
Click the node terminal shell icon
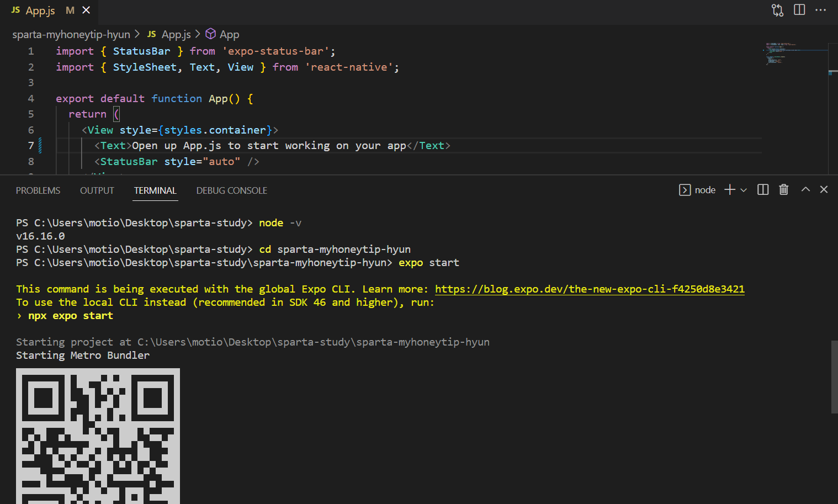[685, 190]
